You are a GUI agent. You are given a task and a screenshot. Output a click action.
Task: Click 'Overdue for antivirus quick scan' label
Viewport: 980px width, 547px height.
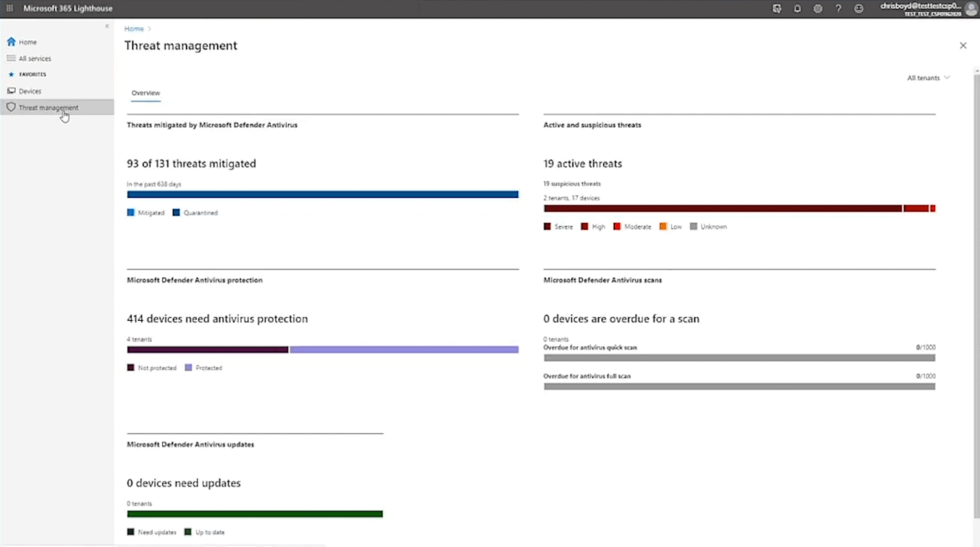(590, 348)
